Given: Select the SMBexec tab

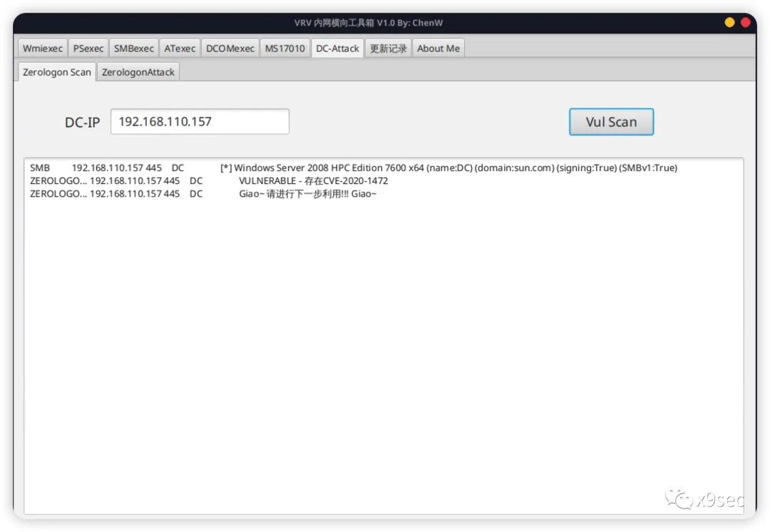Looking at the screenshot, I should coord(133,48).
